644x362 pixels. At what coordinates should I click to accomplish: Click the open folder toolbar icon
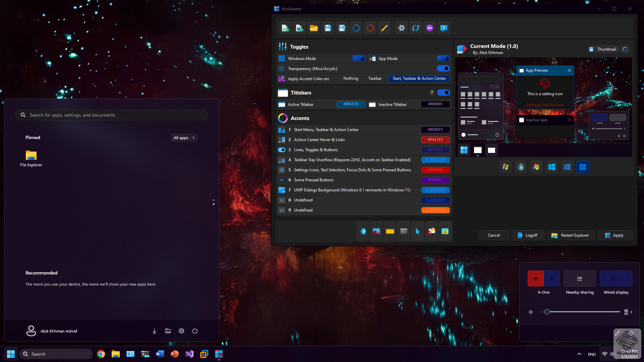pyautogui.click(x=314, y=28)
